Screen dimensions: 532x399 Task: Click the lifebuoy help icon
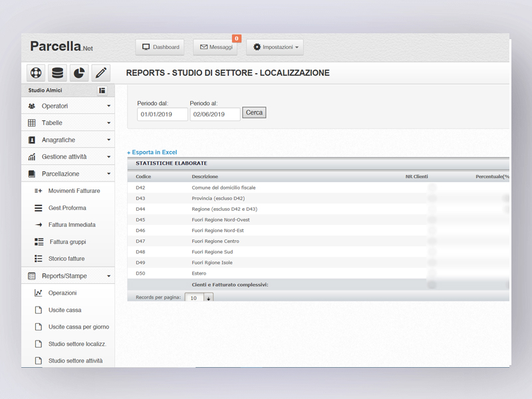36,72
